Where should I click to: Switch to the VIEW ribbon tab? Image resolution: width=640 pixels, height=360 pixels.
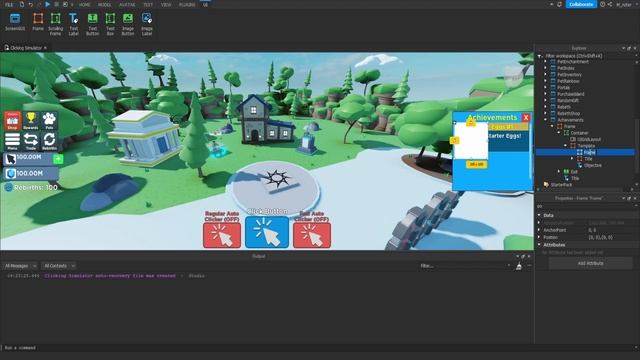pyautogui.click(x=166, y=4)
